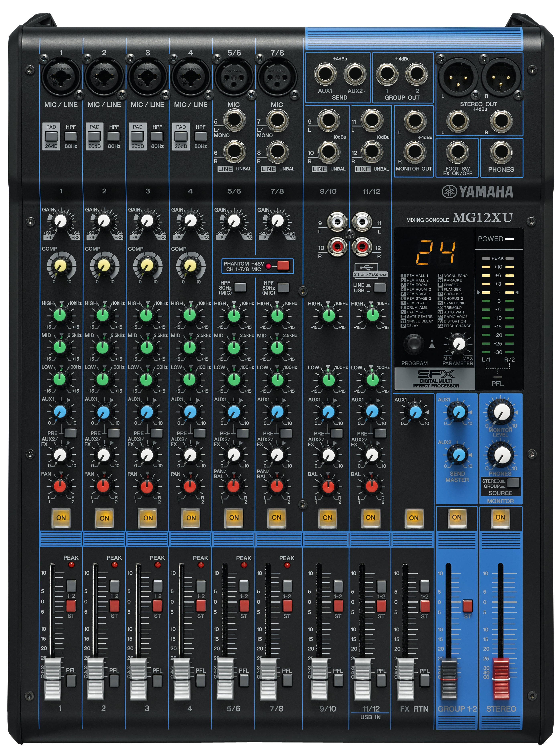This screenshot has height=751, width=560.
Task: Click the DRUM AMB program entry
Action: (414, 308)
